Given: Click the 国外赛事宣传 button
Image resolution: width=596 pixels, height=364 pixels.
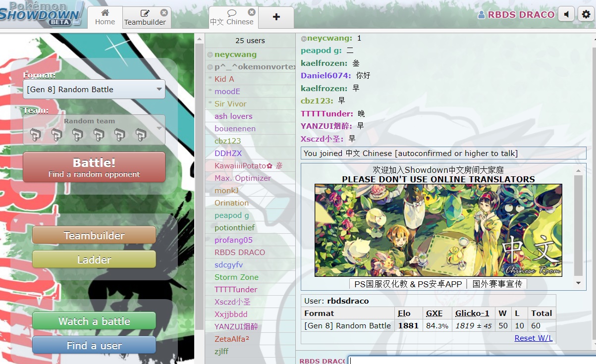Looking at the screenshot, I should pos(497,284).
